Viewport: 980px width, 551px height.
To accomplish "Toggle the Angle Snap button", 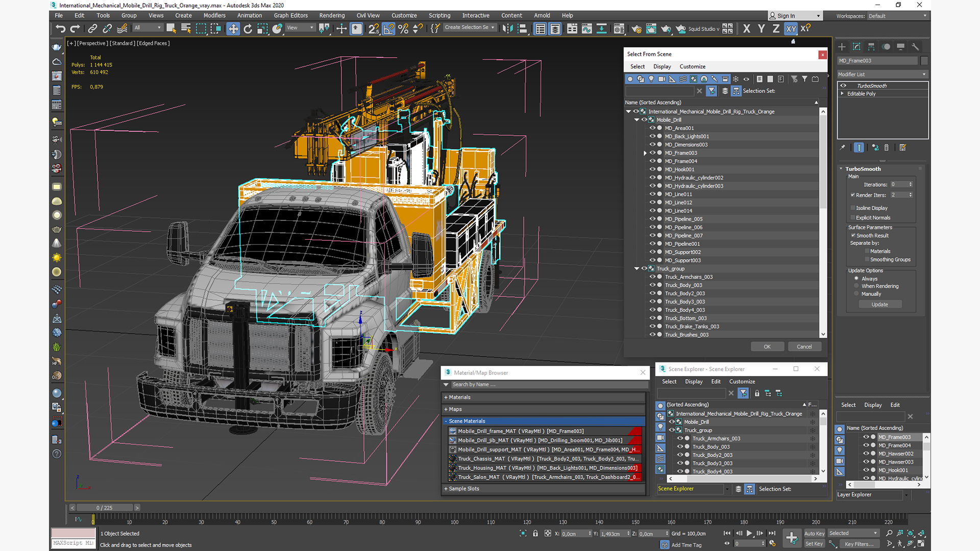I will point(388,29).
